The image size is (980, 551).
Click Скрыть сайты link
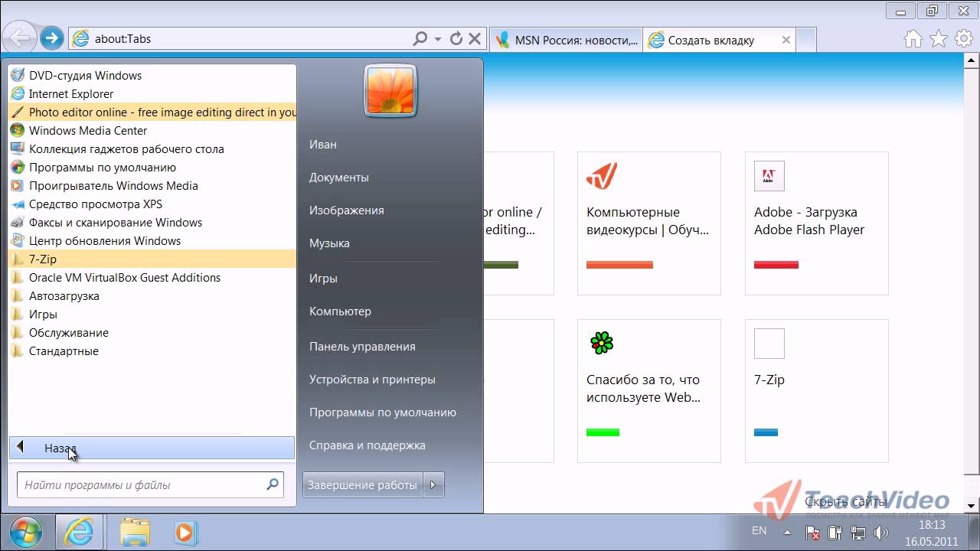click(846, 501)
